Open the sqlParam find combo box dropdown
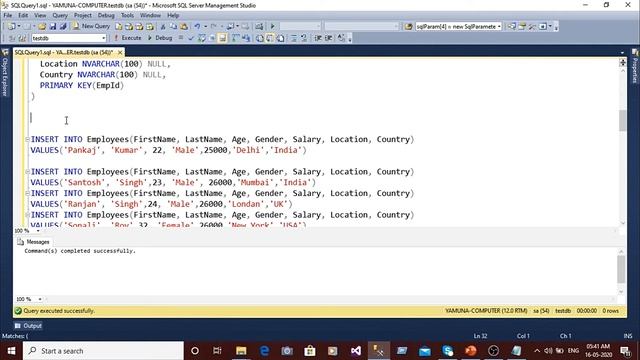 tap(499, 27)
